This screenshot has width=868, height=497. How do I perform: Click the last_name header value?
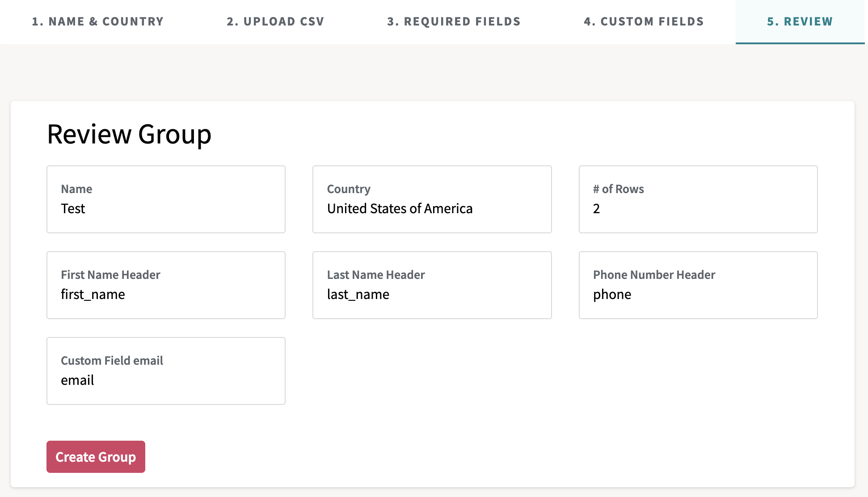[x=358, y=295]
